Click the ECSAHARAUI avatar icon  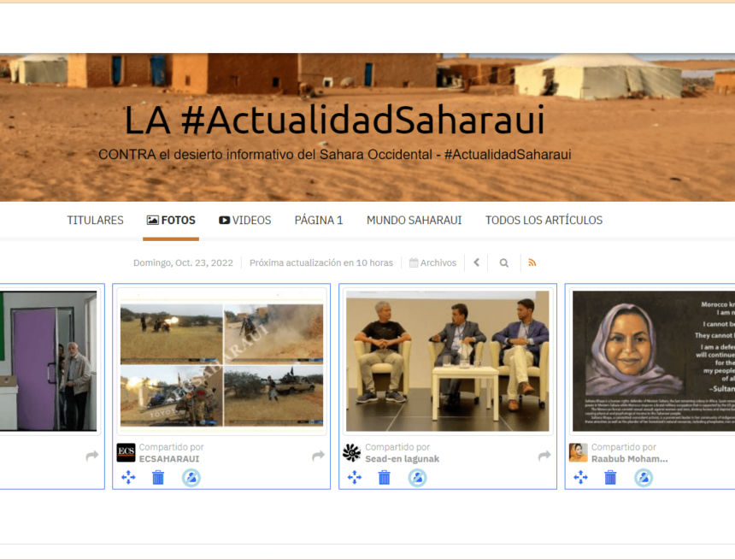tap(126, 451)
